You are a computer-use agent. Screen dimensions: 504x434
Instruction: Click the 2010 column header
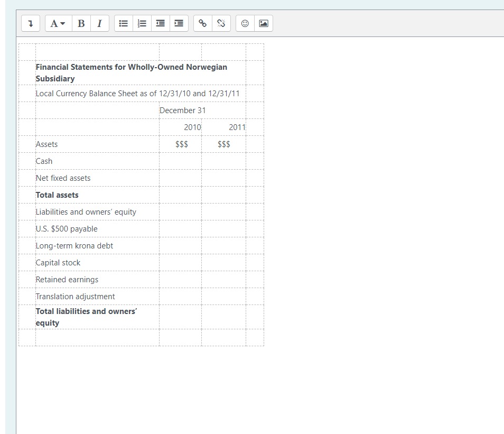coord(193,127)
